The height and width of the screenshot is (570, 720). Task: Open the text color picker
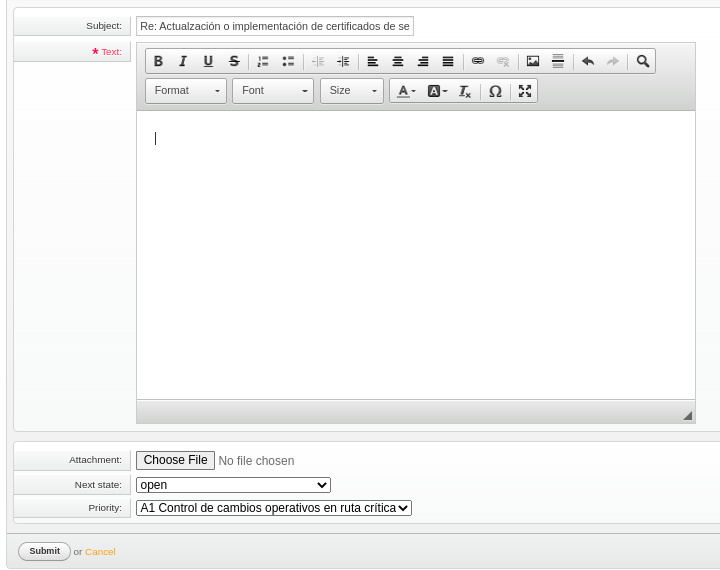click(406, 91)
